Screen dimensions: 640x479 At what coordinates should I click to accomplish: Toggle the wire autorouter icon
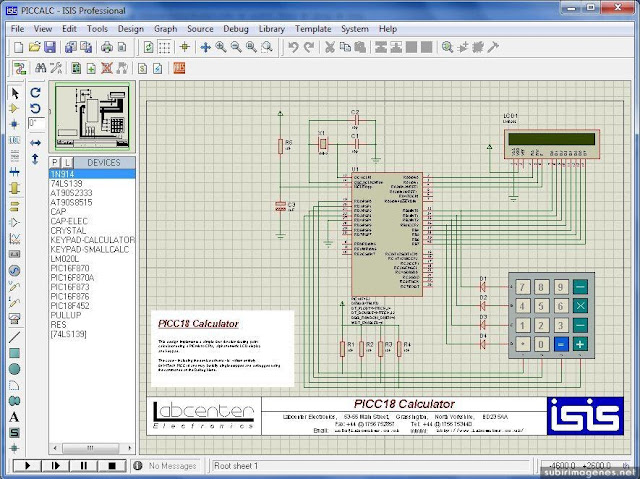19,68
